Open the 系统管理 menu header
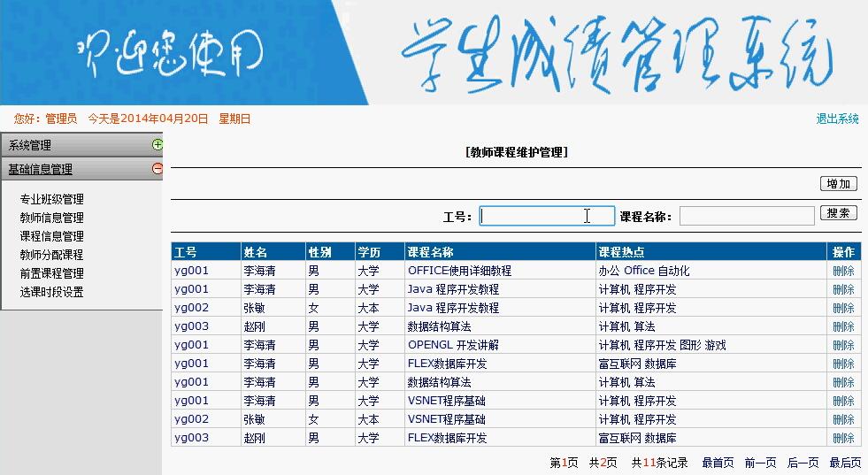Viewport: 868px width, 475px height. [82, 145]
